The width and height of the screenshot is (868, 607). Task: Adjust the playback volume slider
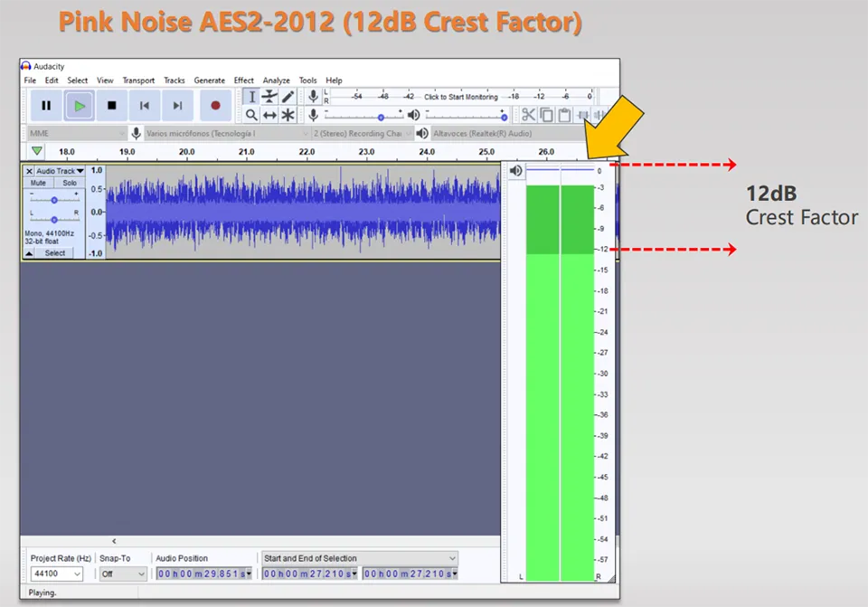(x=467, y=117)
